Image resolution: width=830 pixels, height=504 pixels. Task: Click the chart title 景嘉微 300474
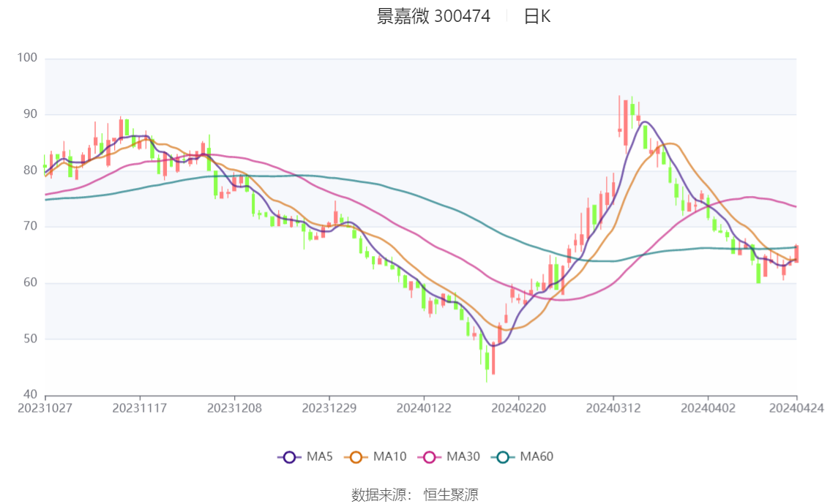click(433, 16)
